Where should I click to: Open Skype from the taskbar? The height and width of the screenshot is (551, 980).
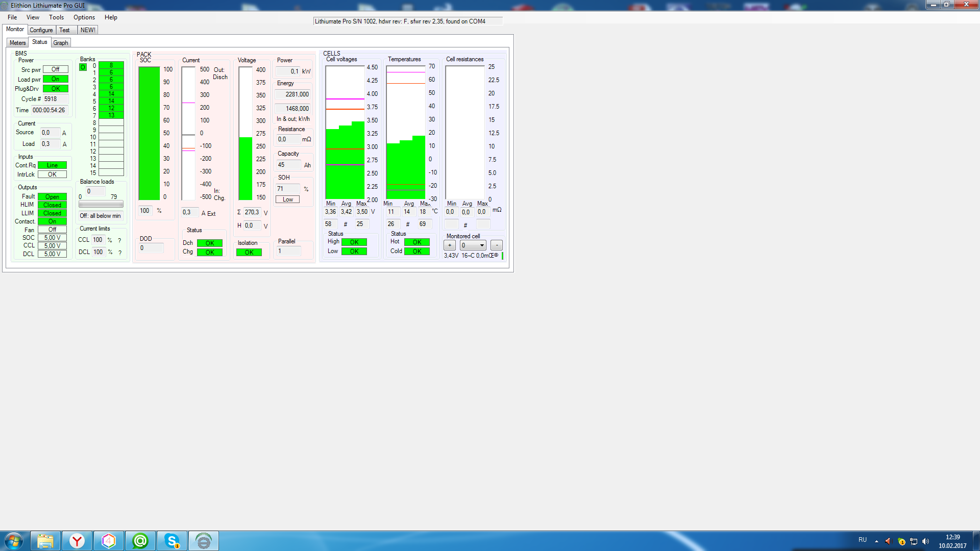[172, 541]
